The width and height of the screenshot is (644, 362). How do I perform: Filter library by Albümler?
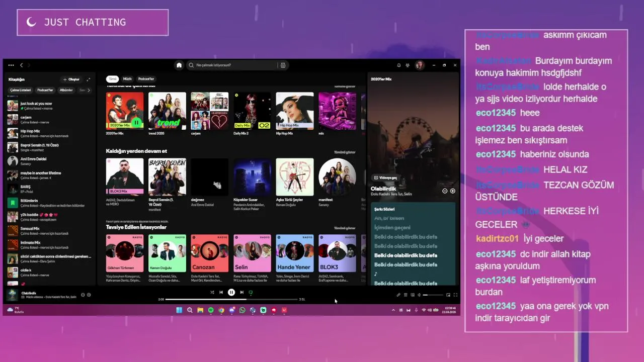(x=66, y=90)
